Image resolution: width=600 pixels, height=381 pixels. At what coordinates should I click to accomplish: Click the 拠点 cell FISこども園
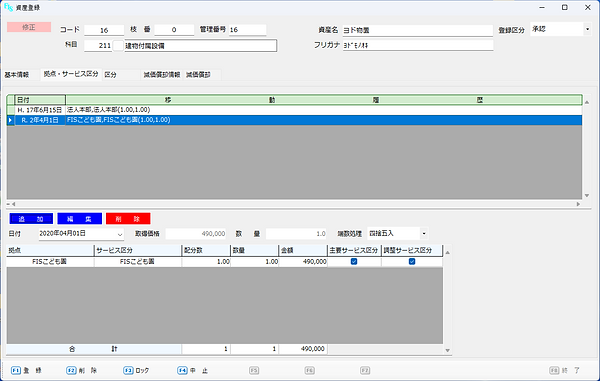point(50,262)
